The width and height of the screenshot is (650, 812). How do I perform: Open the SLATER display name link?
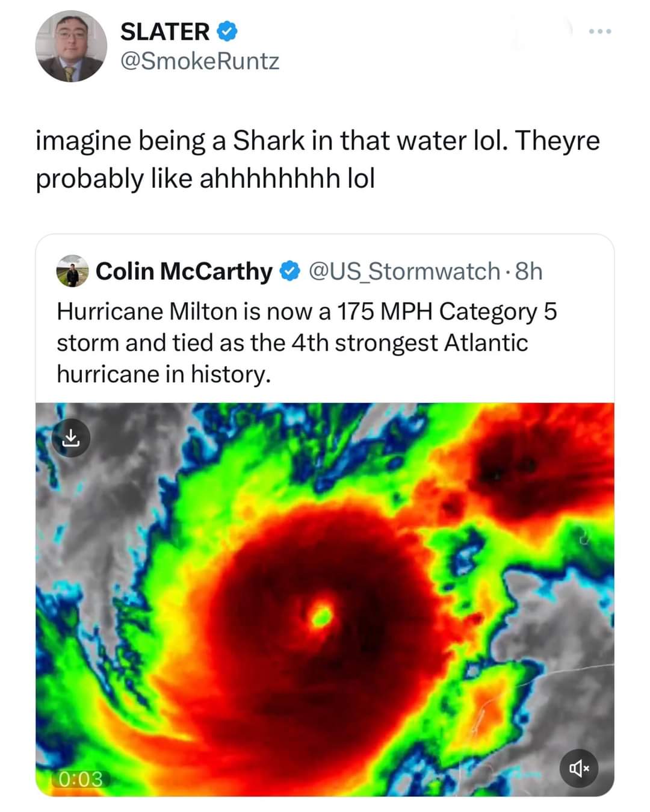[165, 32]
